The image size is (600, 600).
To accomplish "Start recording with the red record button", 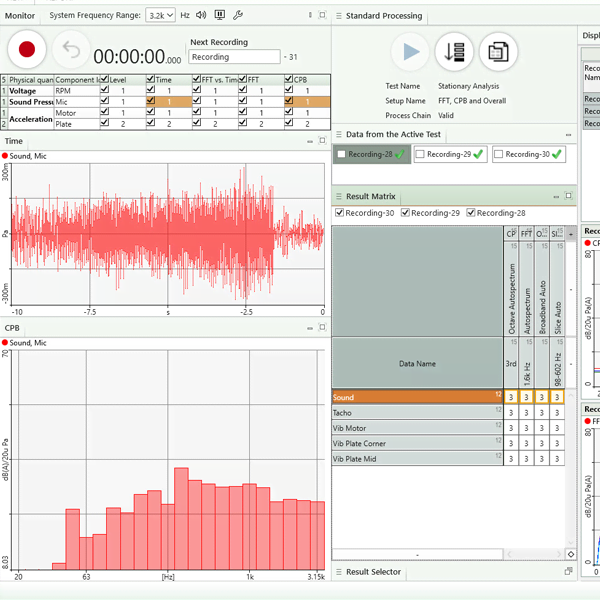I will coord(27,49).
